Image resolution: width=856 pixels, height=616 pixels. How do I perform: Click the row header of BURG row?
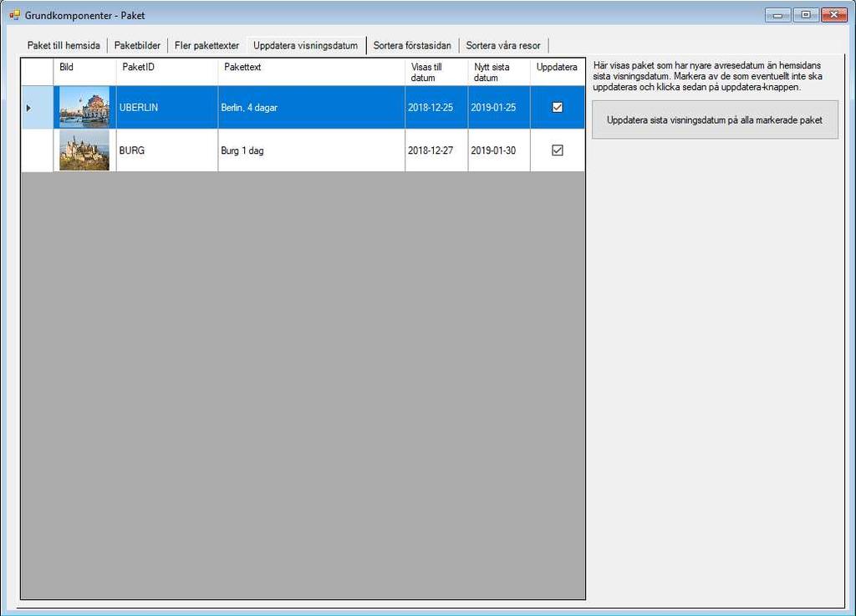click(x=37, y=150)
